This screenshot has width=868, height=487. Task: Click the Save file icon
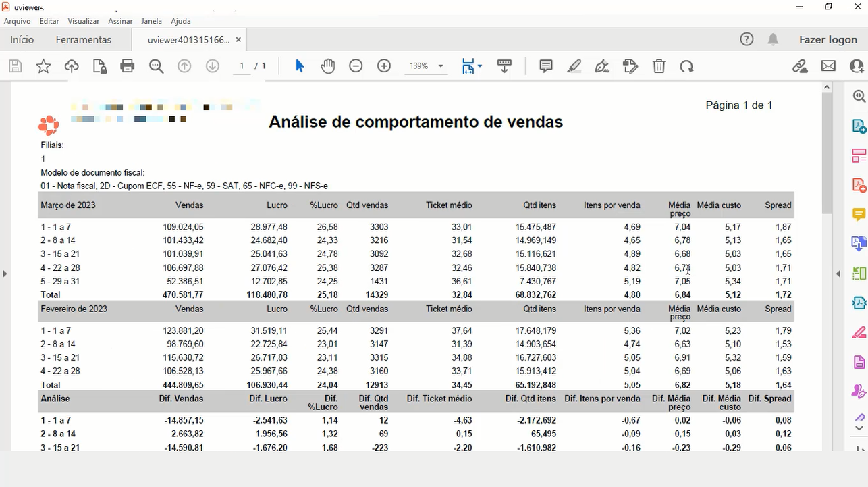tap(16, 66)
